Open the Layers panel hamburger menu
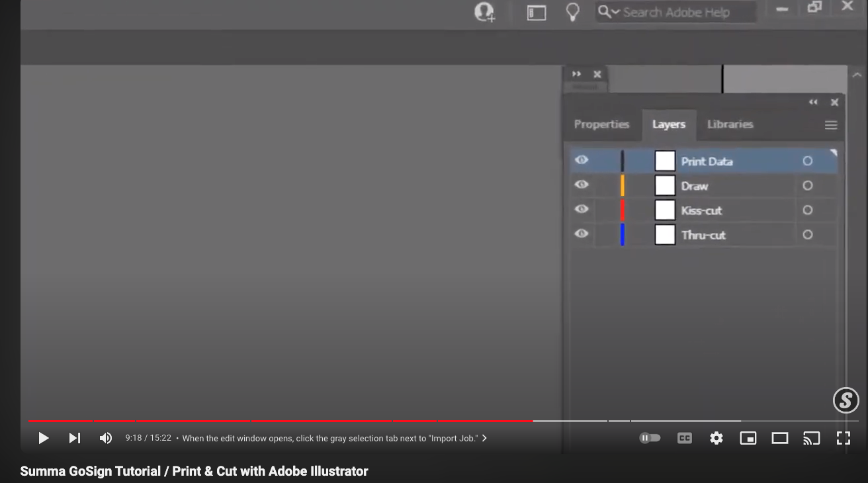 click(x=831, y=125)
